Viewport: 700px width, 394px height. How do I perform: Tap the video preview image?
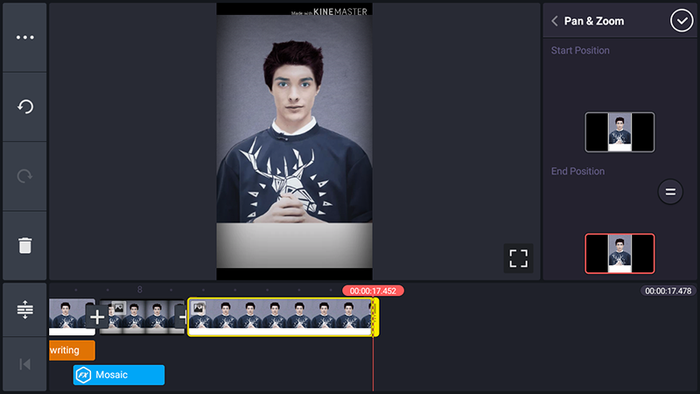tap(294, 141)
